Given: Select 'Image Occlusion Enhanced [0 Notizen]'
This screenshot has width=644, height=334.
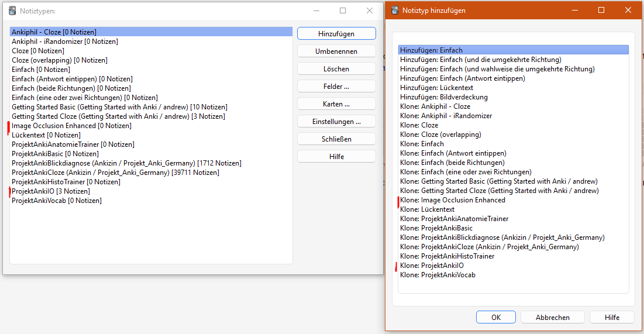Looking at the screenshot, I should (151, 126).
